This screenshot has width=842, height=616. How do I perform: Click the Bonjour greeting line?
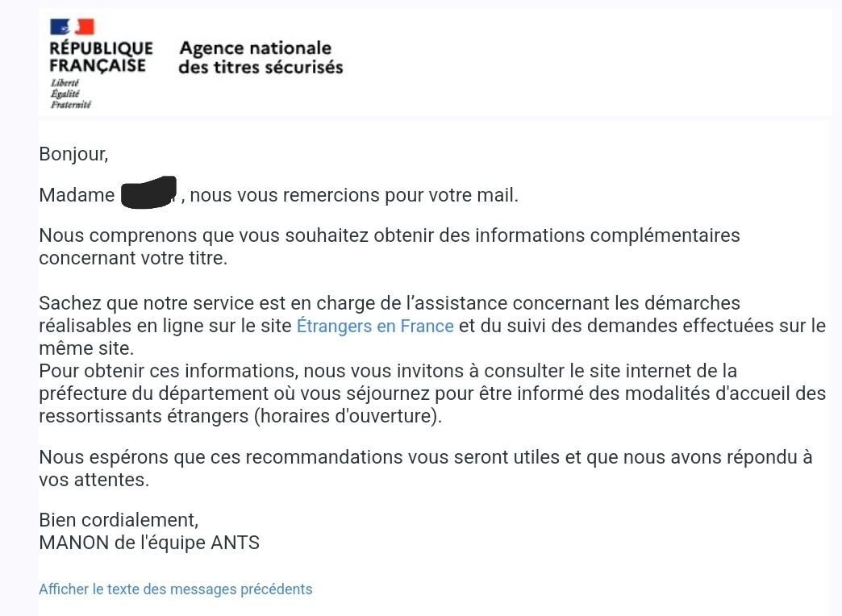73,154
